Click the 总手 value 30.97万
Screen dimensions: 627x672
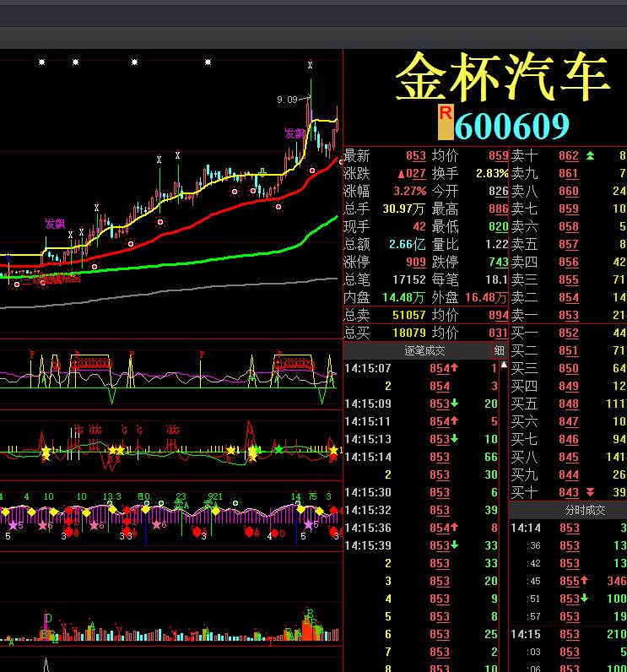403,209
